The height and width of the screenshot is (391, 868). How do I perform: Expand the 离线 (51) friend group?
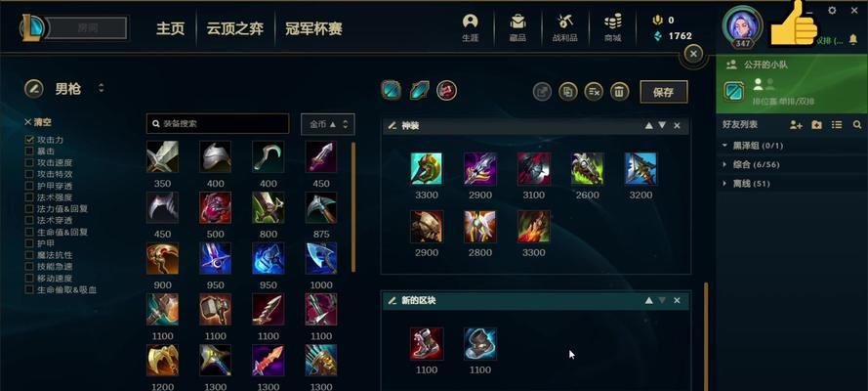coord(746,184)
